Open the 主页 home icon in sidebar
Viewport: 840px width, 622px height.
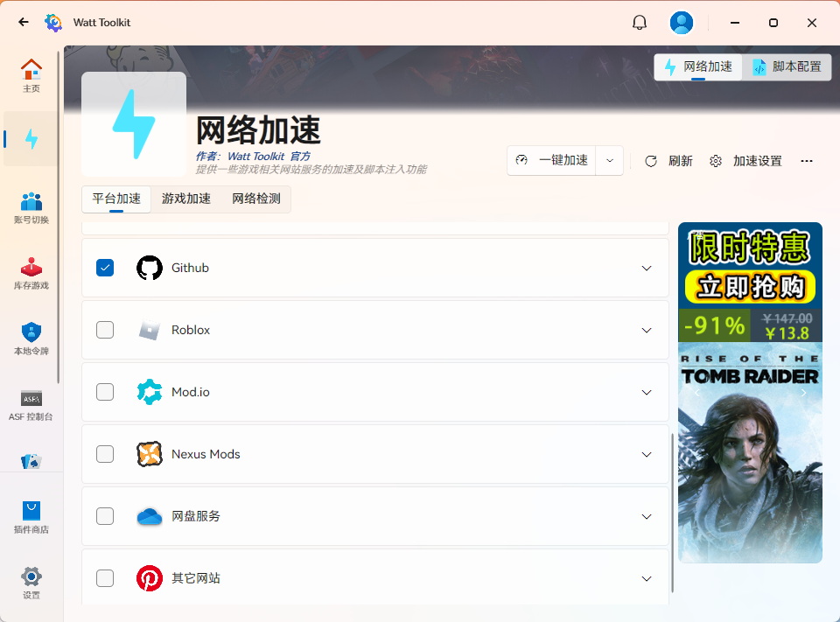pos(31,74)
